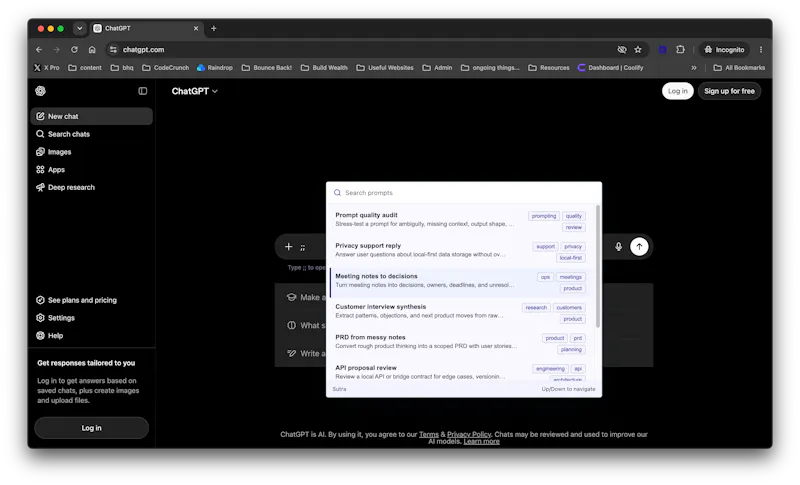Click the Incognito indicator
Viewport: 800px width, 485px height.
(724, 49)
